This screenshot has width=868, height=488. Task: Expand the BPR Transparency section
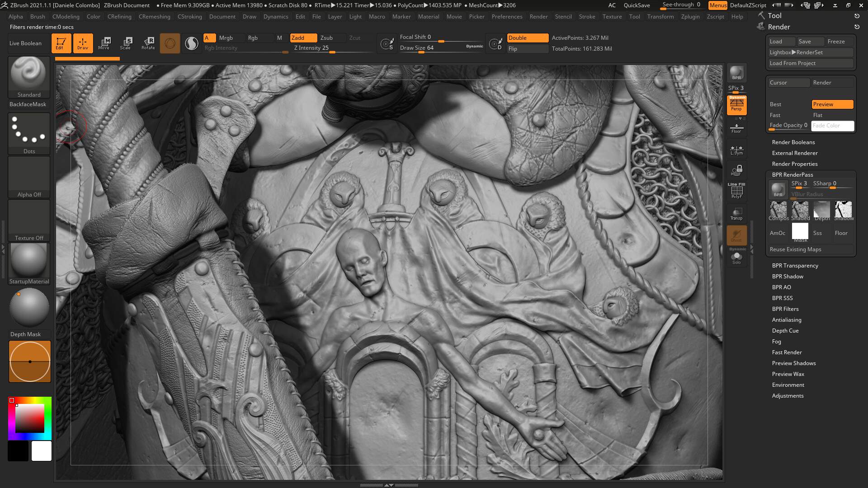pyautogui.click(x=795, y=266)
